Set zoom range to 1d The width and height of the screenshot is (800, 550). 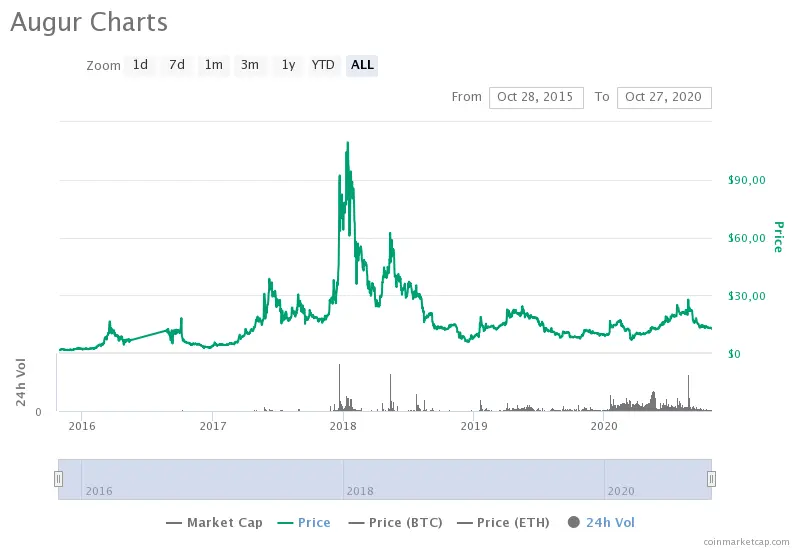click(x=140, y=65)
